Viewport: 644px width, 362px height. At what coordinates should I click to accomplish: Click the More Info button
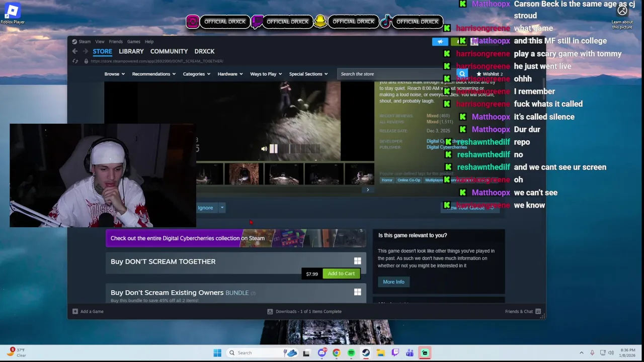(x=393, y=282)
